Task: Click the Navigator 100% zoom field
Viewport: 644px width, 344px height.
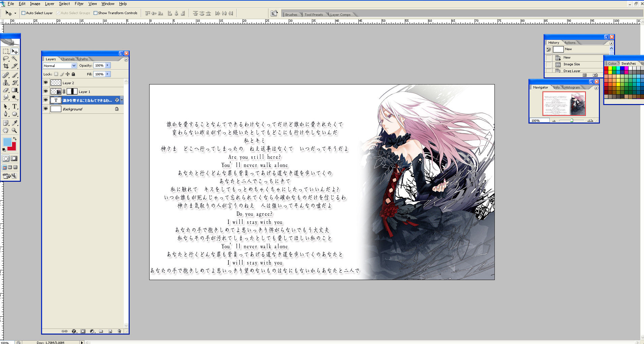Action: click(x=539, y=121)
